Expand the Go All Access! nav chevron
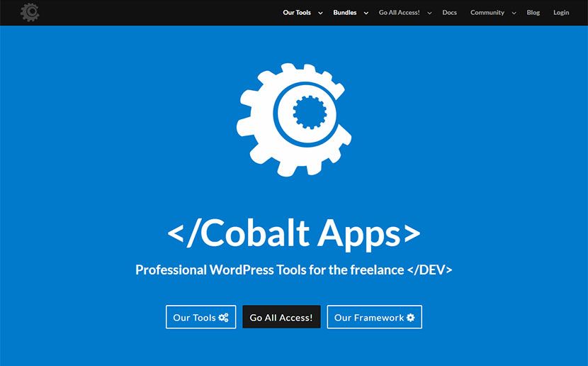Viewport: 588px width, 366px height. [x=429, y=13]
